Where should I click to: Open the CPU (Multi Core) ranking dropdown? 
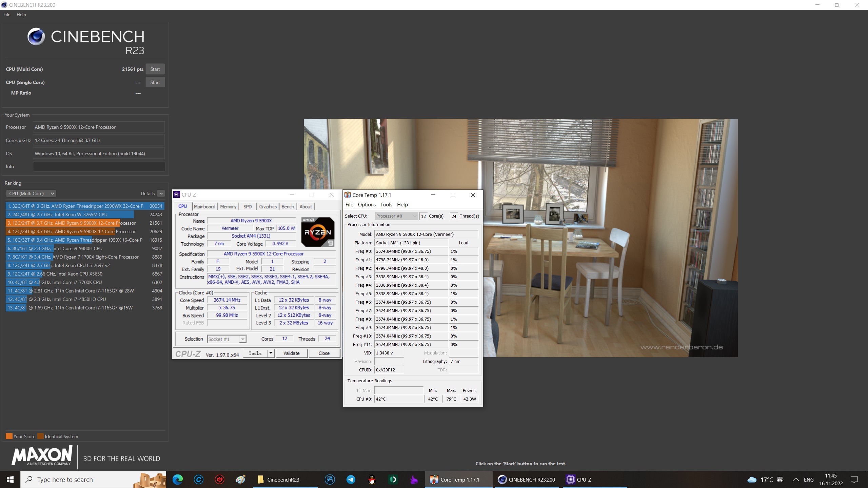pyautogui.click(x=31, y=194)
